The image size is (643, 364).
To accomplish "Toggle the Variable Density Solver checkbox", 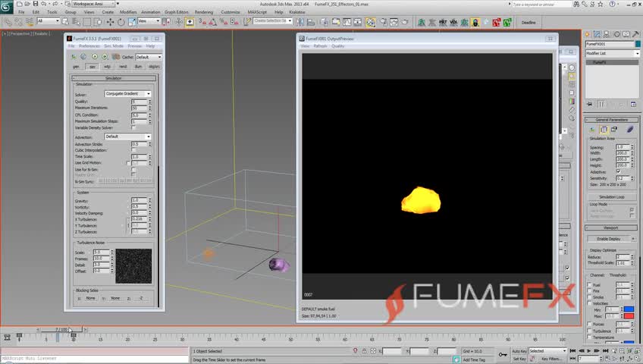I will 133,128.
